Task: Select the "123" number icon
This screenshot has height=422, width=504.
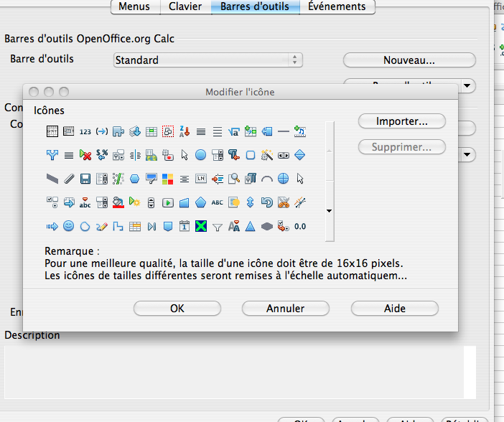Action: (x=85, y=131)
